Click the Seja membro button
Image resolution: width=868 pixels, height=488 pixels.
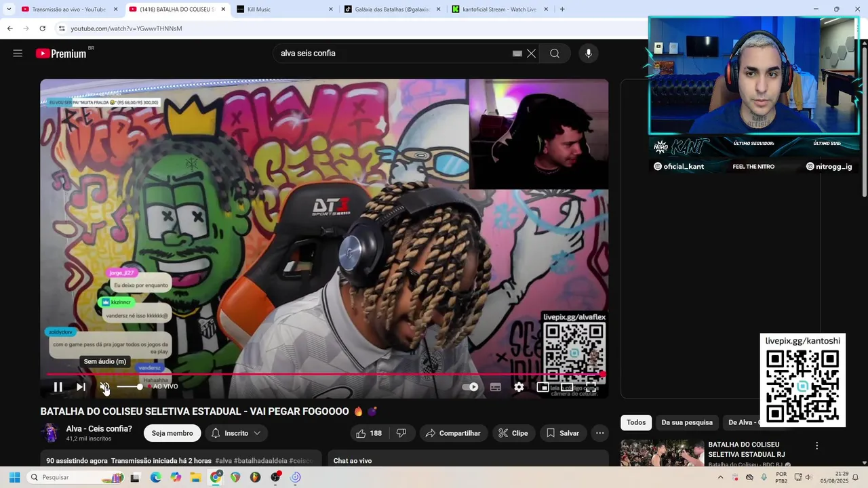172,433
